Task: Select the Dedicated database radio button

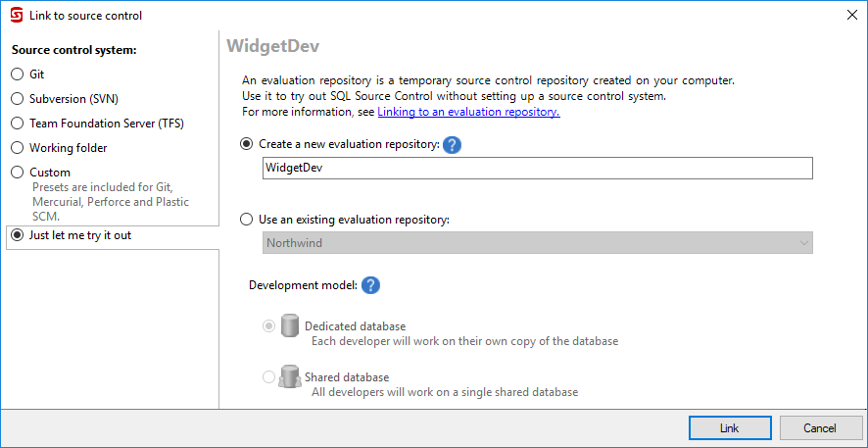Action: pyautogui.click(x=269, y=326)
